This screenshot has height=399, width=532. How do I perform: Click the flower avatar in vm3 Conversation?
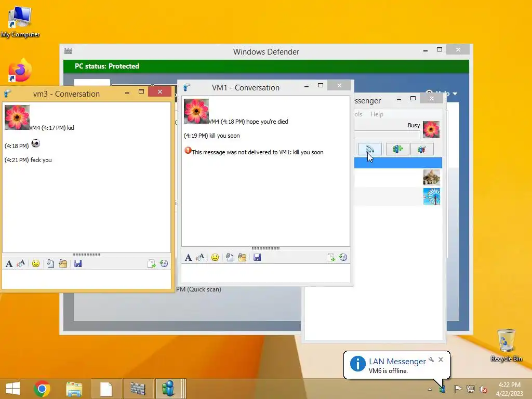(x=17, y=117)
